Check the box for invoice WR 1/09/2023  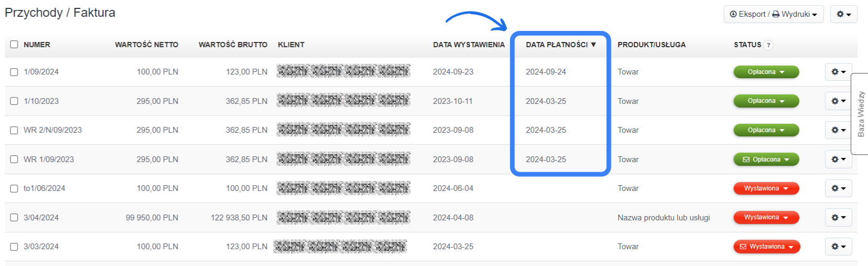[x=14, y=159]
